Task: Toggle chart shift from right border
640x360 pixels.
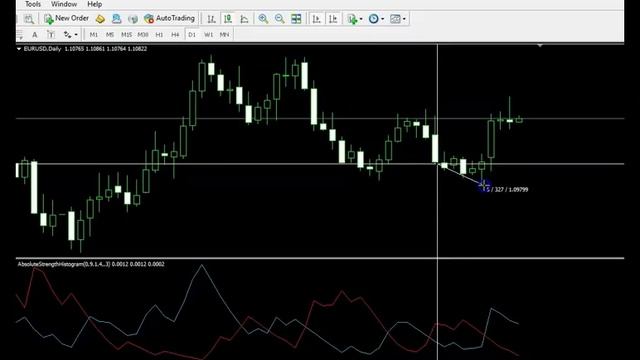Action: 333,19
